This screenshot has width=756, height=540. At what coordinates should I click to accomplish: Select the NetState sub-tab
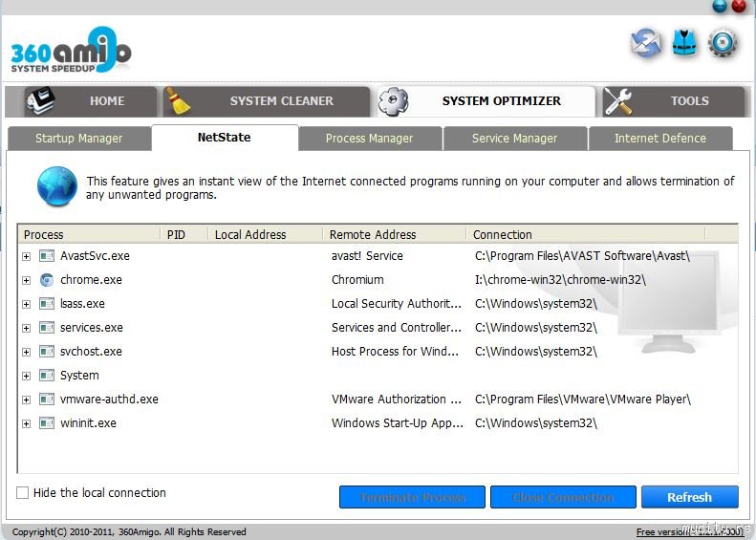tap(225, 138)
